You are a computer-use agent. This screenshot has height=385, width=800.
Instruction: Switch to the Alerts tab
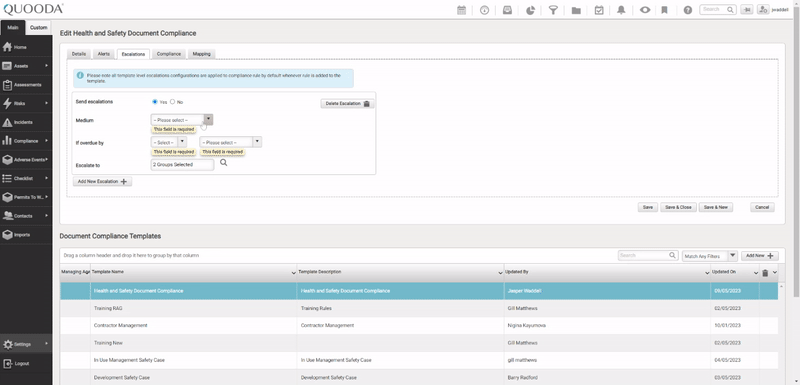pyautogui.click(x=104, y=54)
